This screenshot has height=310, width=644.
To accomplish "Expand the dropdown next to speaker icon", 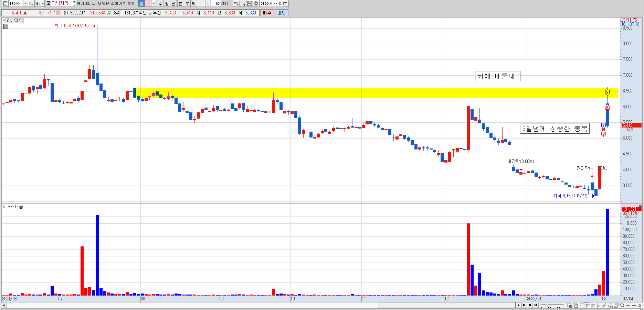I will pyautogui.click(x=43, y=3).
